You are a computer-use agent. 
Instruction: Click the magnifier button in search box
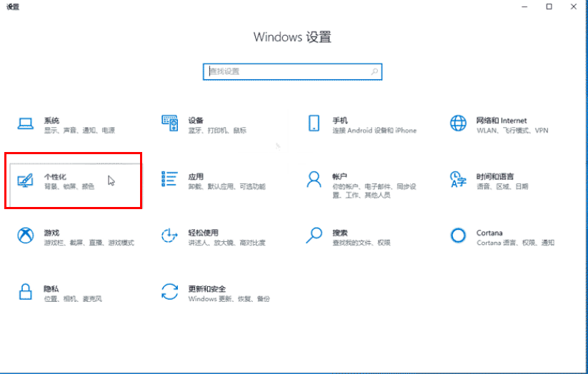point(374,71)
